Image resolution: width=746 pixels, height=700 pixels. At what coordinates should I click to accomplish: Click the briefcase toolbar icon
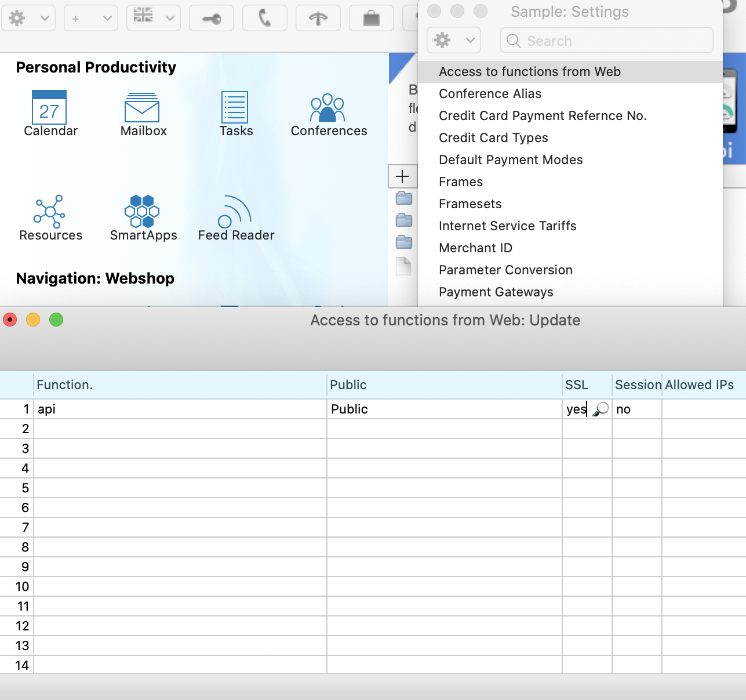tap(372, 19)
